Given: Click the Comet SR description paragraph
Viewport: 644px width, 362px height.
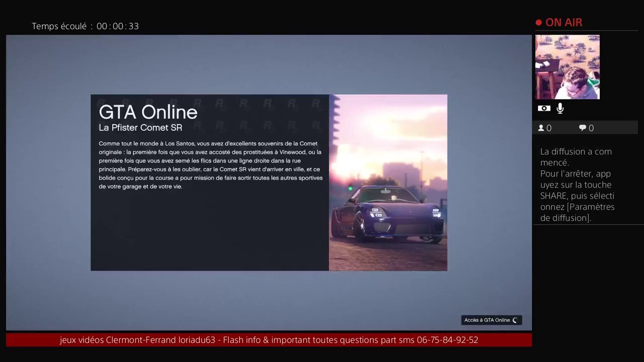Looking at the screenshot, I should click(x=210, y=165).
